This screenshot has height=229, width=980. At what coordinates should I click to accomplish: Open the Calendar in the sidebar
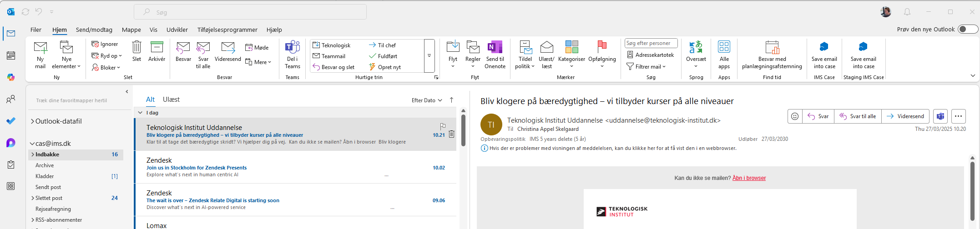coord(11,55)
